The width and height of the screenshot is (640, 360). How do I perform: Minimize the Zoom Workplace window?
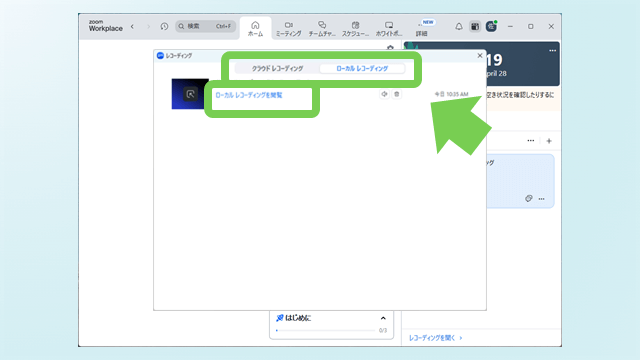510,27
